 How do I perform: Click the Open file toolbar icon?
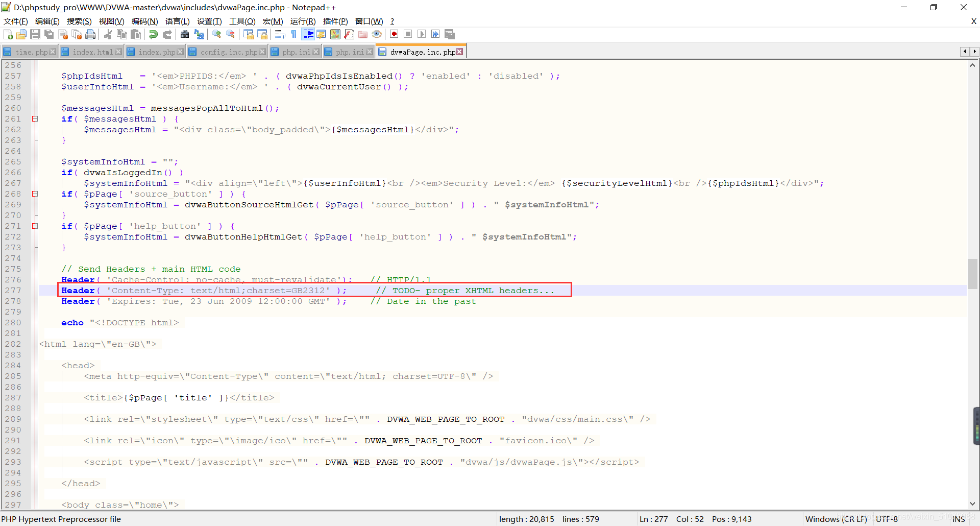tap(21, 34)
